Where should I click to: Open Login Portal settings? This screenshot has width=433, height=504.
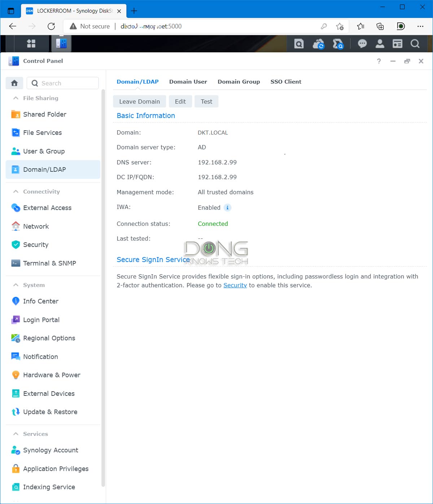point(53,320)
